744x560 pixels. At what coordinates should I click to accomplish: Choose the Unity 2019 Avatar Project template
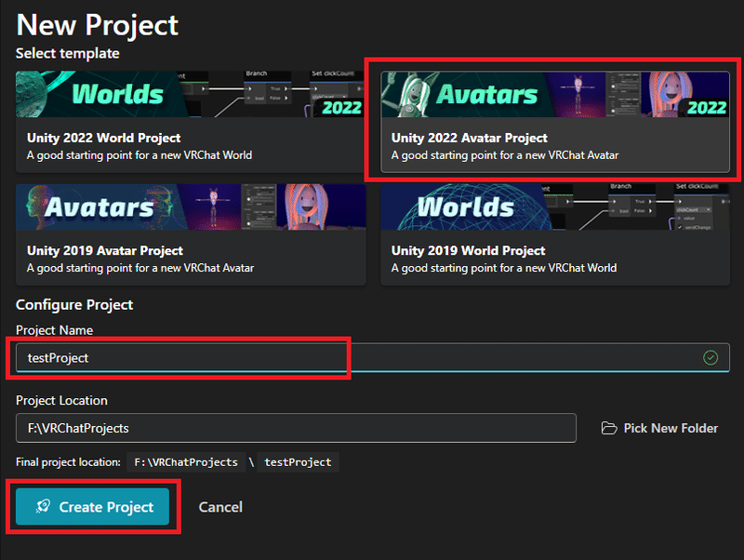(x=191, y=234)
